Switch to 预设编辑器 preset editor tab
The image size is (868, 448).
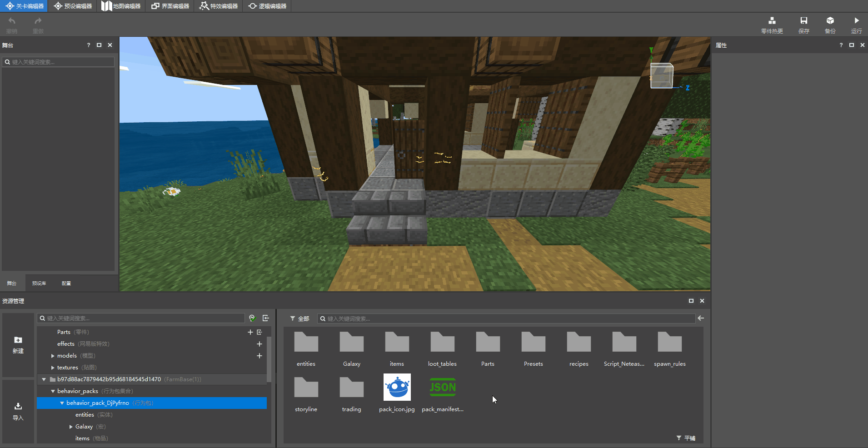click(73, 6)
